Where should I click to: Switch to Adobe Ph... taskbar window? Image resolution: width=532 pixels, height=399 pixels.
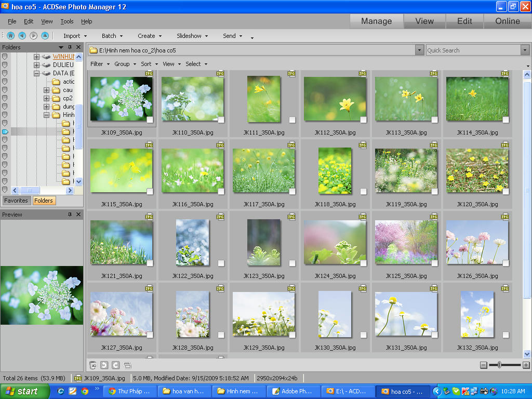(x=293, y=391)
